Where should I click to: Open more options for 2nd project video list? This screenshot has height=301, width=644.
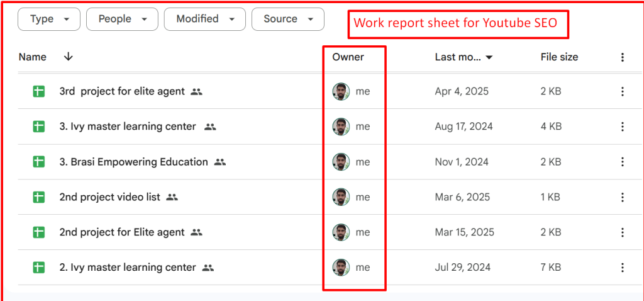click(622, 197)
